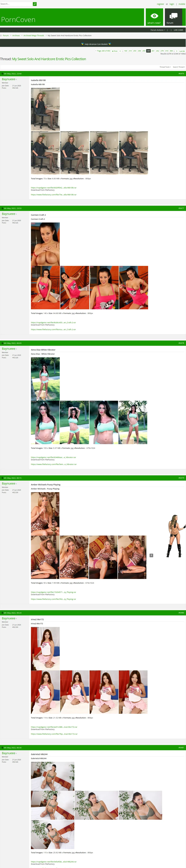This screenshot has height=868, width=186.
Task: Open permalink #6478
Action: (x=181, y=343)
